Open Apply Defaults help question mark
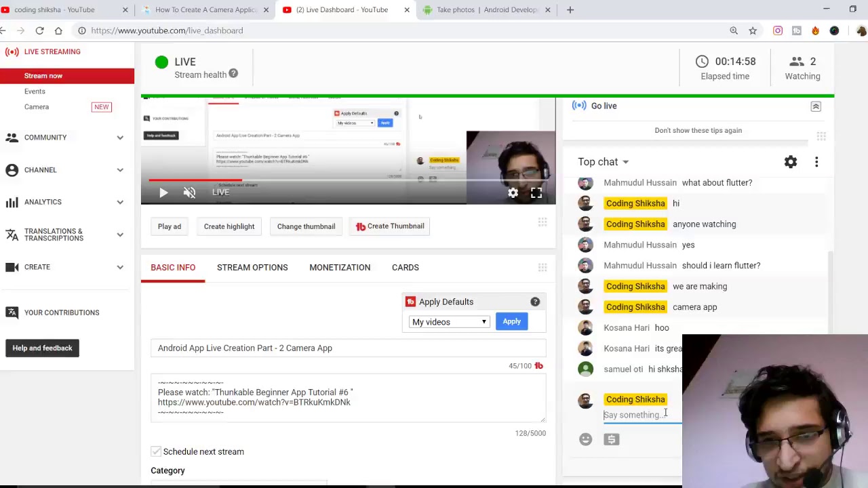Image resolution: width=868 pixels, height=488 pixels. (x=535, y=302)
